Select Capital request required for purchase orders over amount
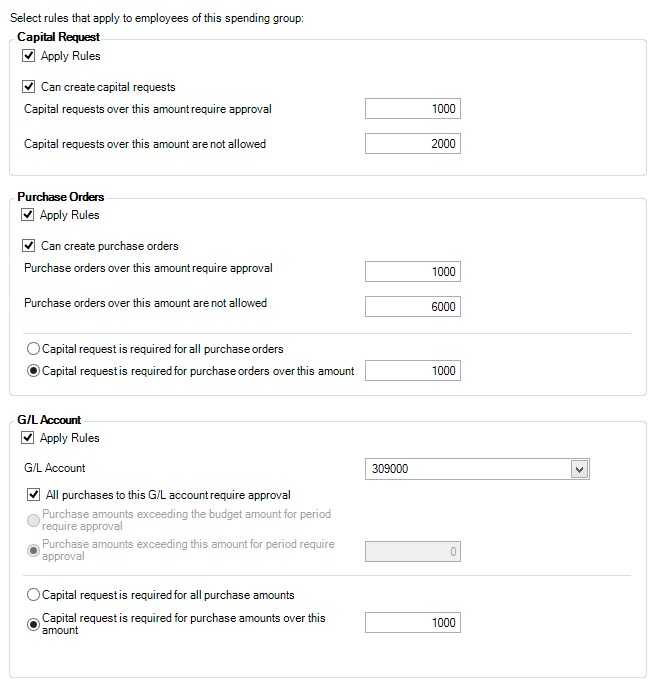 point(34,371)
